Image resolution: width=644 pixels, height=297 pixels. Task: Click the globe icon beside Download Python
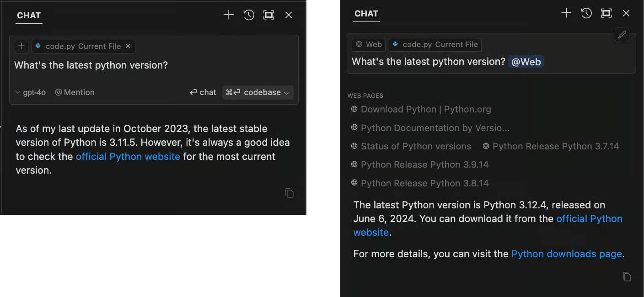(x=354, y=109)
